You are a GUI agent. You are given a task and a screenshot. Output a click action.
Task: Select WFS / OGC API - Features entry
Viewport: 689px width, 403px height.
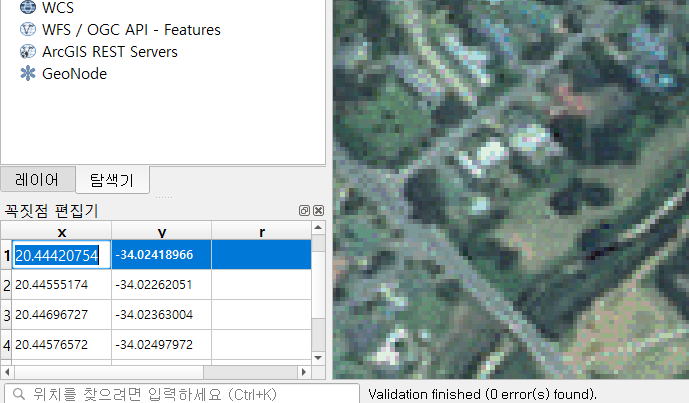pos(131,30)
